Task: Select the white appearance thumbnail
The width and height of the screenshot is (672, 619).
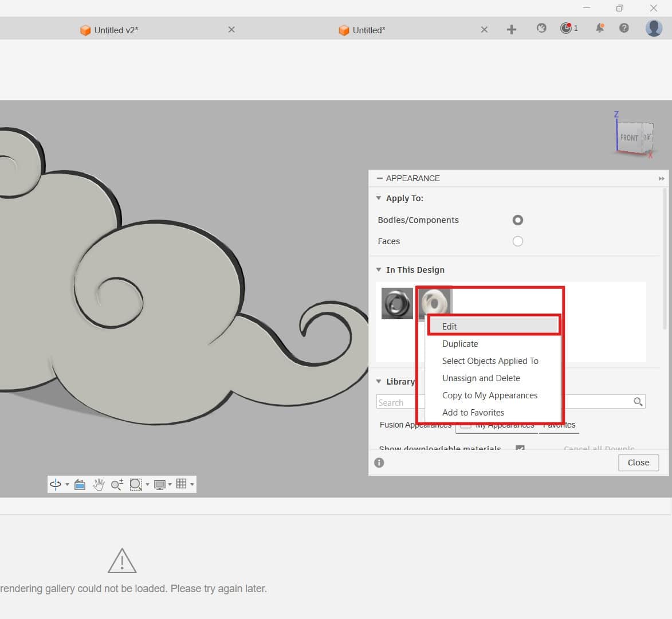Action: (x=435, y=301)
